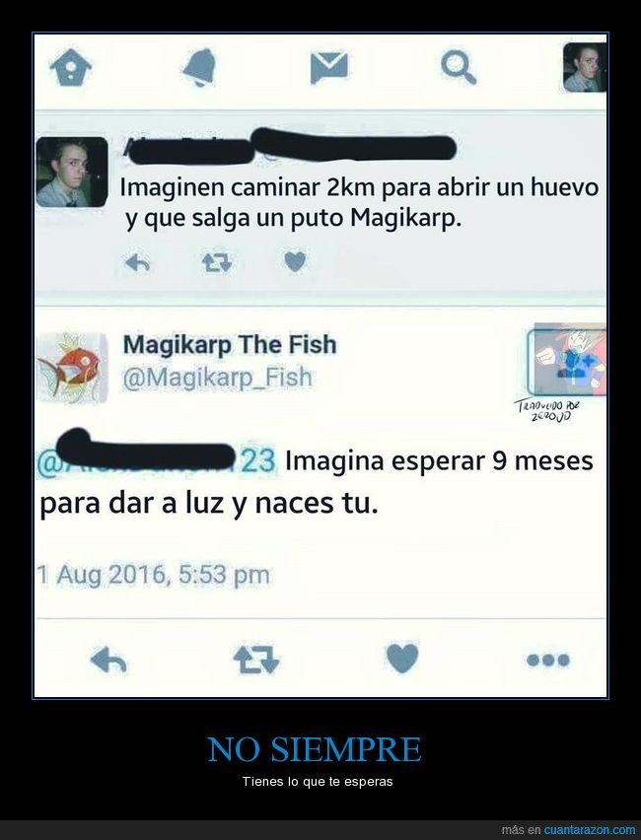Retweet Magikarp The Fish's reply
The width and height of the screenshot is (641, 840).
pos(256,660)
